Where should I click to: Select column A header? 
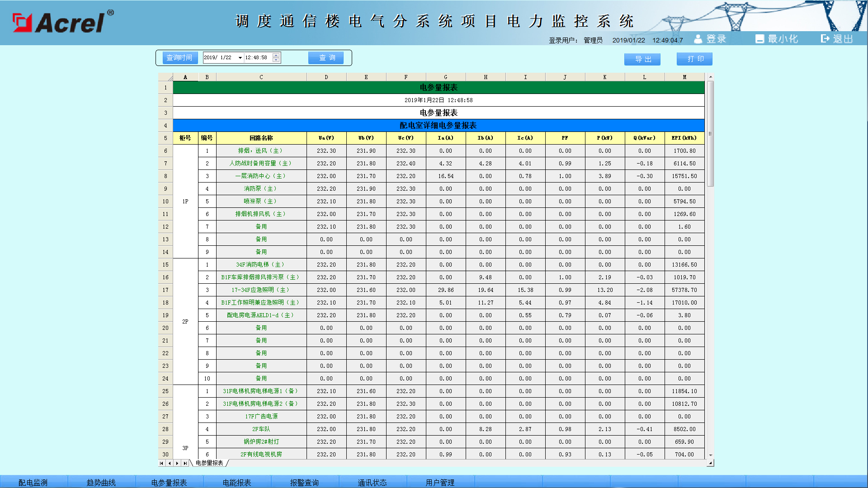tap(185, 77)
